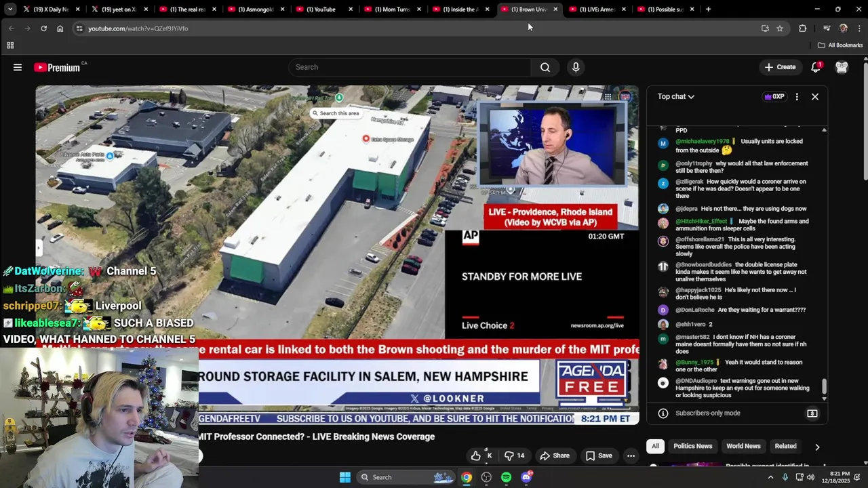Focus the YouTube search input field
Viewport: 868px width, 488px height.
410,67
